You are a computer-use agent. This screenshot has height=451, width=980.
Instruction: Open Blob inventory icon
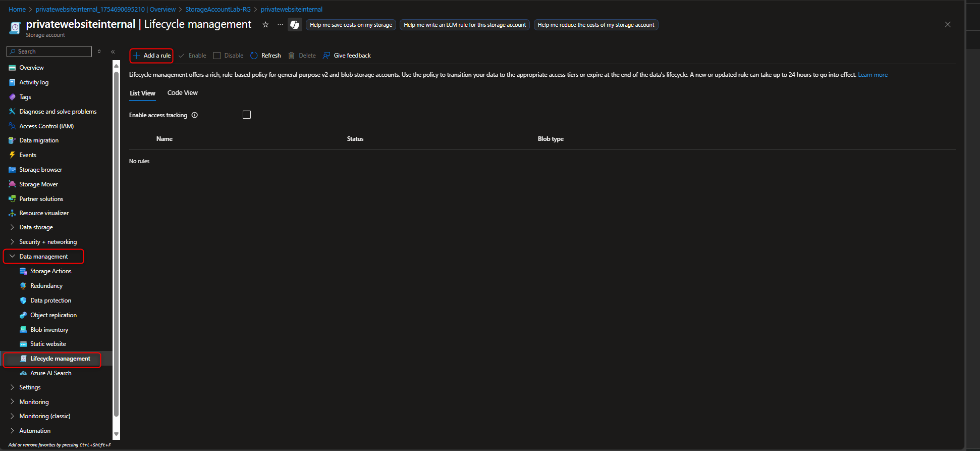[23, 330]
